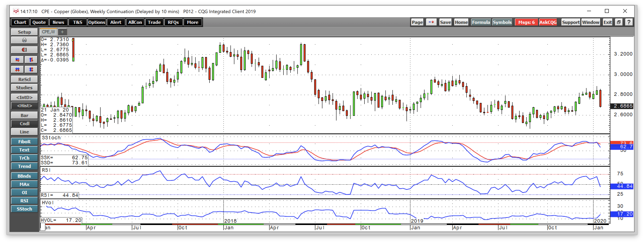Viewport: 644px width, 243px height.
Task: Open the Studies dialog
Action: (x=24, y=87)
